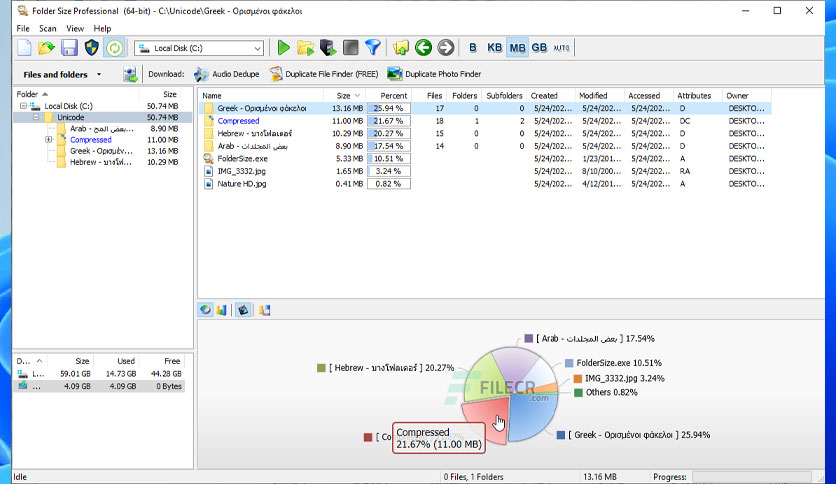Click the chart save/export icon
Screen dimensions: 836x484
tap(264, 310)
